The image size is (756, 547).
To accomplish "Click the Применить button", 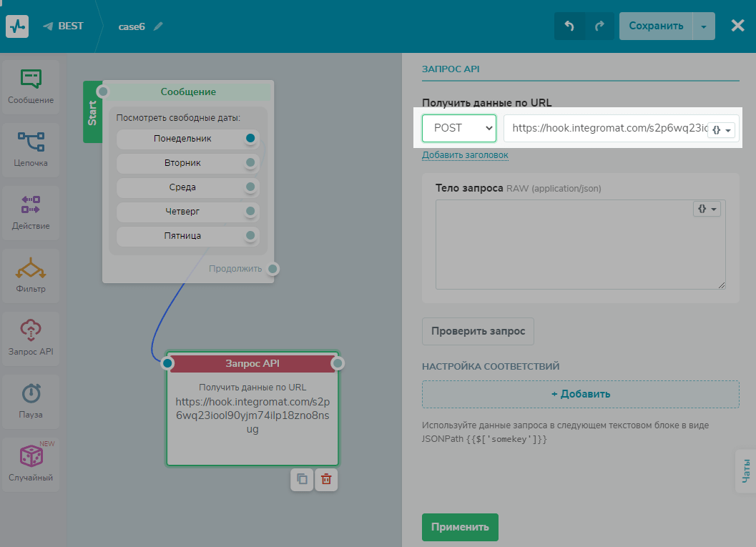I will click(x=460, y=527).
